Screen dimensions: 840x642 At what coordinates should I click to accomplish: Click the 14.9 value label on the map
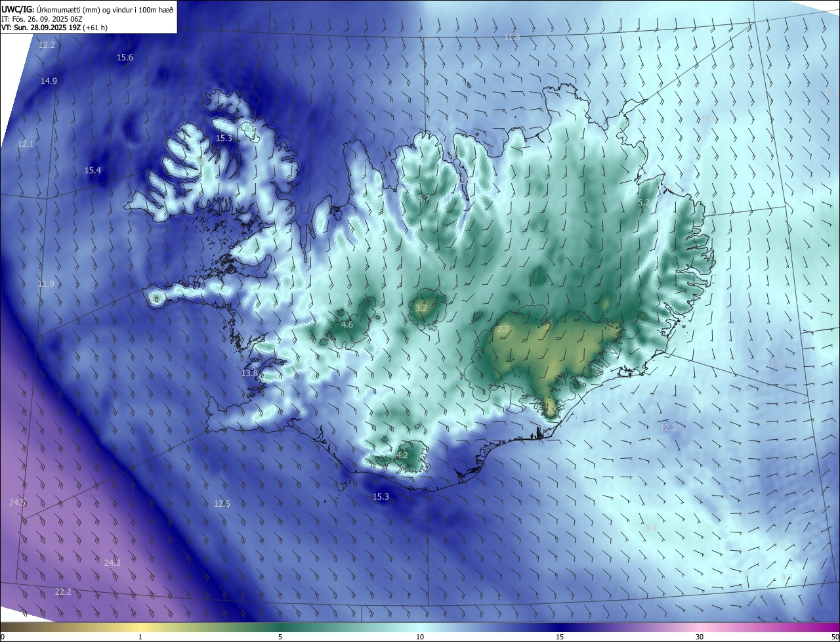[x=49, y=81]
